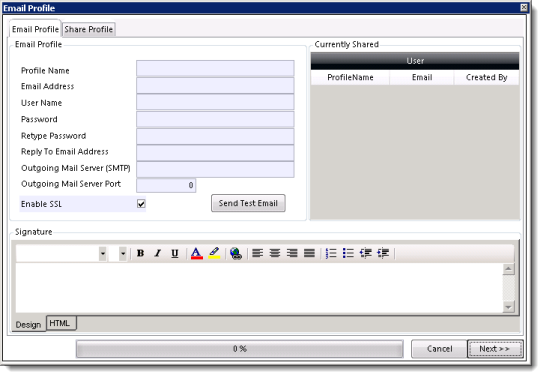Select the User Name input box
Screen dimensions: 543x377
click(215, 102)
